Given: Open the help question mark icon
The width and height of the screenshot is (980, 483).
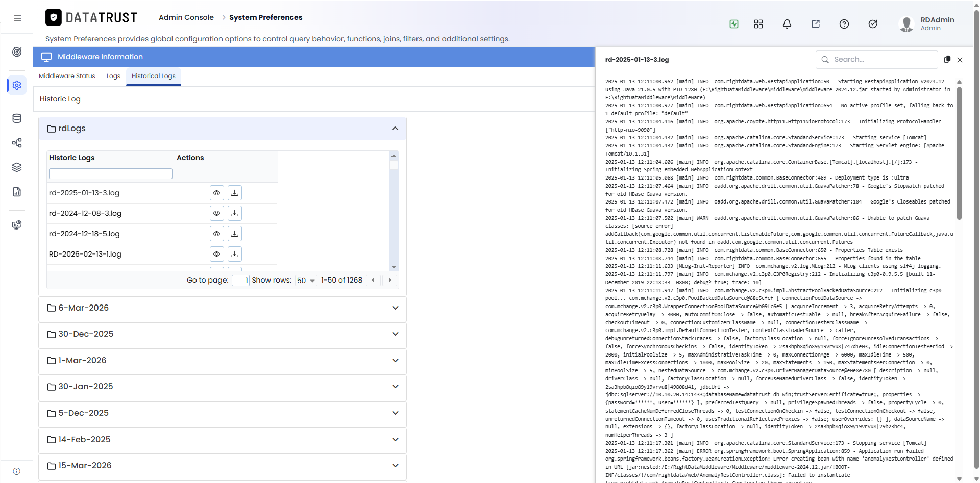Looking at the screenshot, I should point(844,24).
